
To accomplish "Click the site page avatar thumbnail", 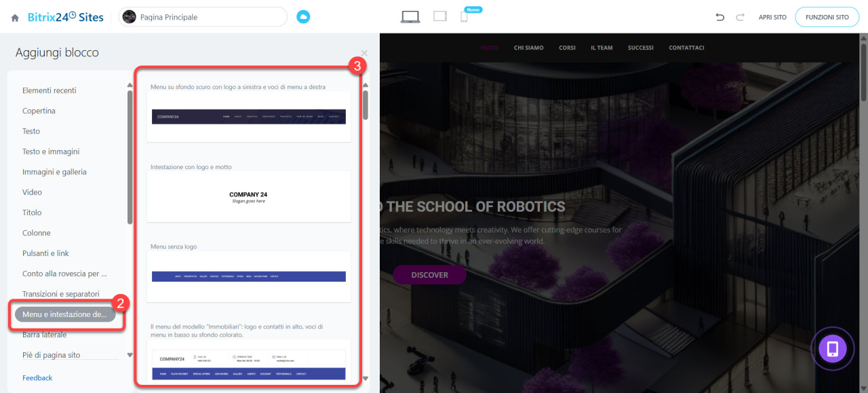I will tap(130, 17).
